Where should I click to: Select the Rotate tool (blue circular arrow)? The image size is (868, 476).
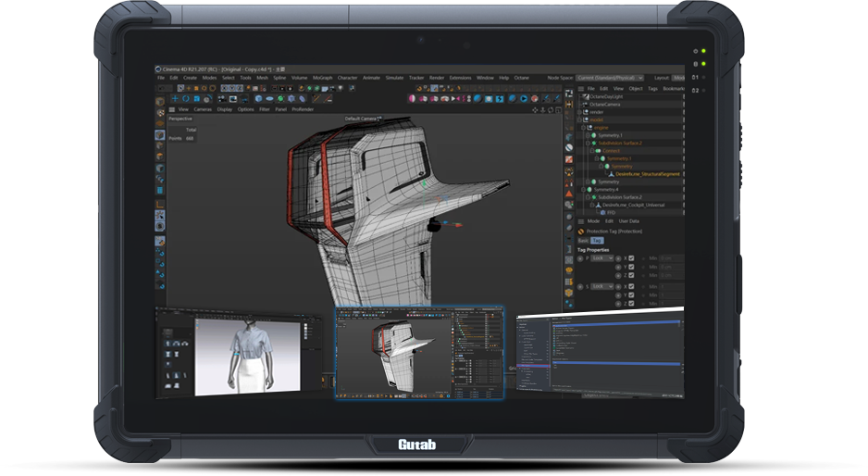(x=186, y=99)
